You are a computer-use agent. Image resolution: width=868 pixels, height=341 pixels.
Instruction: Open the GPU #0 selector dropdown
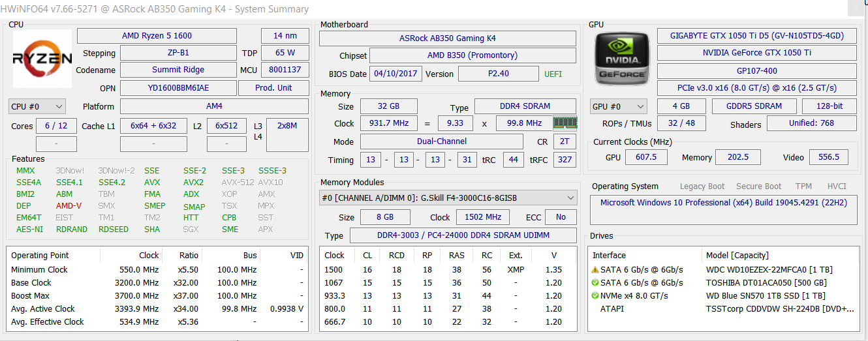tap(618, 106)
